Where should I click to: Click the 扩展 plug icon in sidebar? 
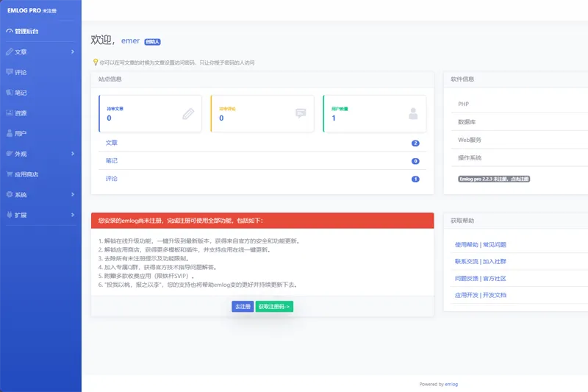click(x=9, y=215)
